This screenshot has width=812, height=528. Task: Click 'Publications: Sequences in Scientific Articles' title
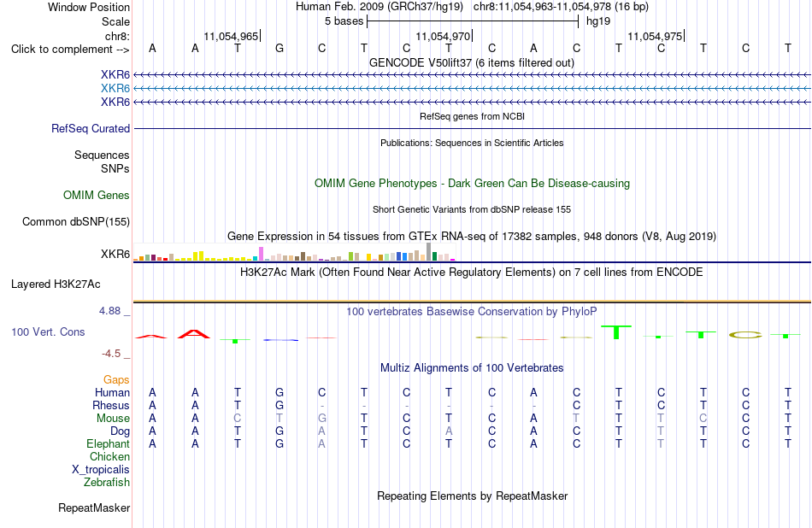pos(472,143)
